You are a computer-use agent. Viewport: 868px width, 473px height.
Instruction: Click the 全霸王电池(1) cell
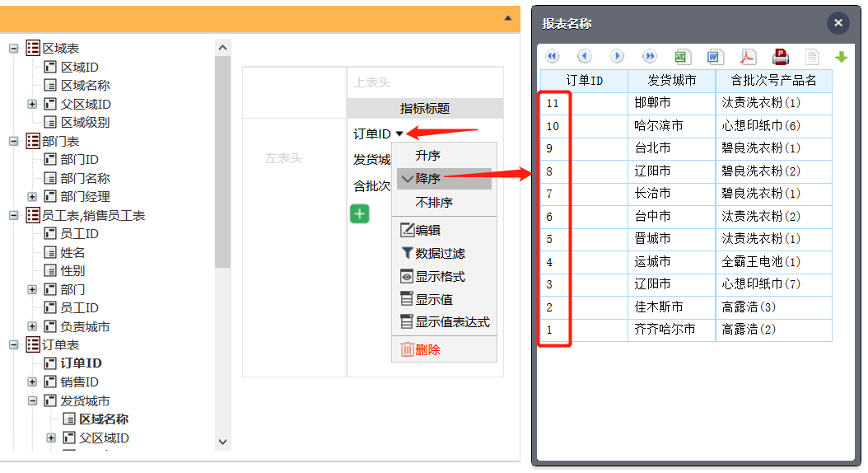pos(773,261)
